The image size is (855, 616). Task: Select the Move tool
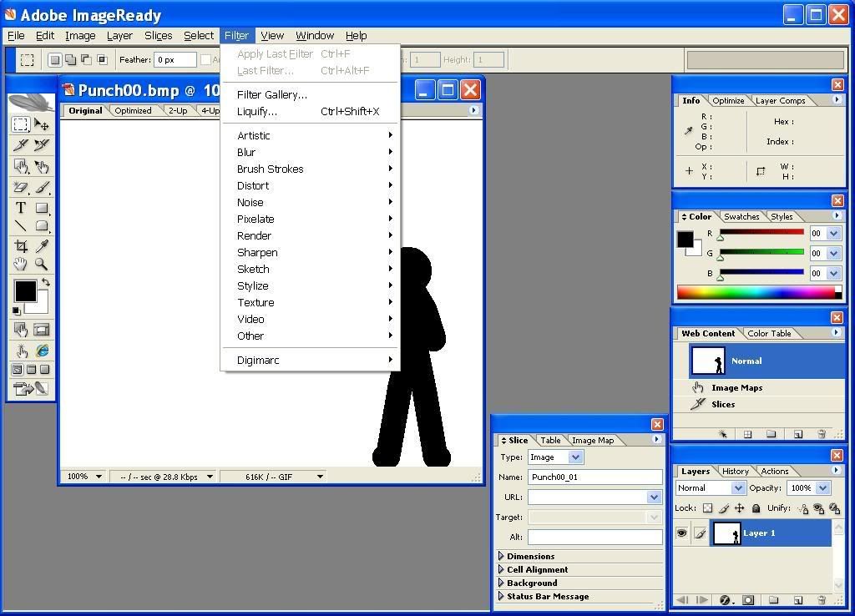[41, 125]
